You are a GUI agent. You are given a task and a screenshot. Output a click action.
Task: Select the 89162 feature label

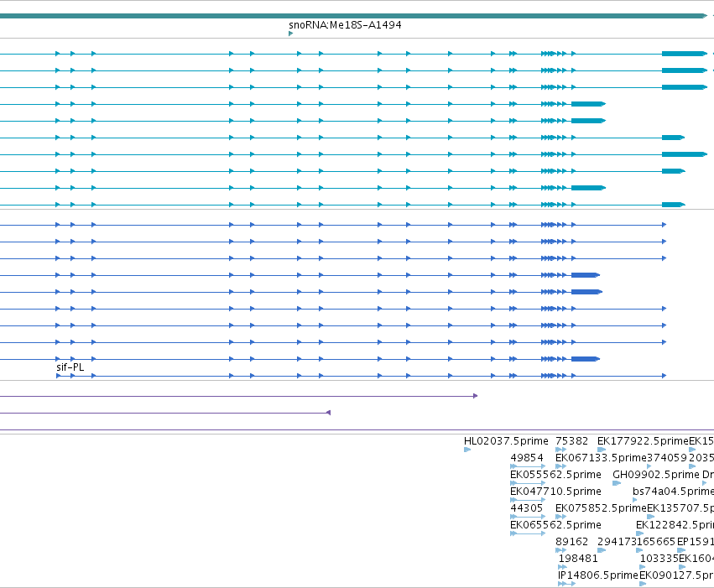click(x=572, y=542)
